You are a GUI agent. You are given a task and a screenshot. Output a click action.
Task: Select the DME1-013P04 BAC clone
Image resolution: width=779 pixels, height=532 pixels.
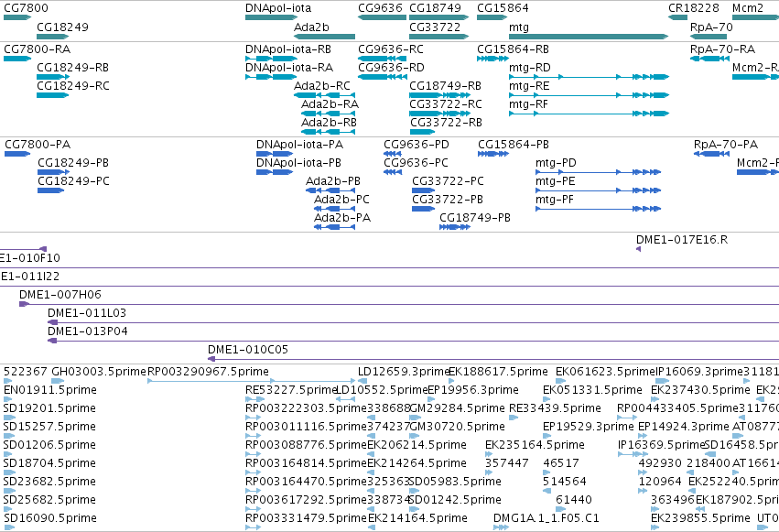tap(414, 341)
